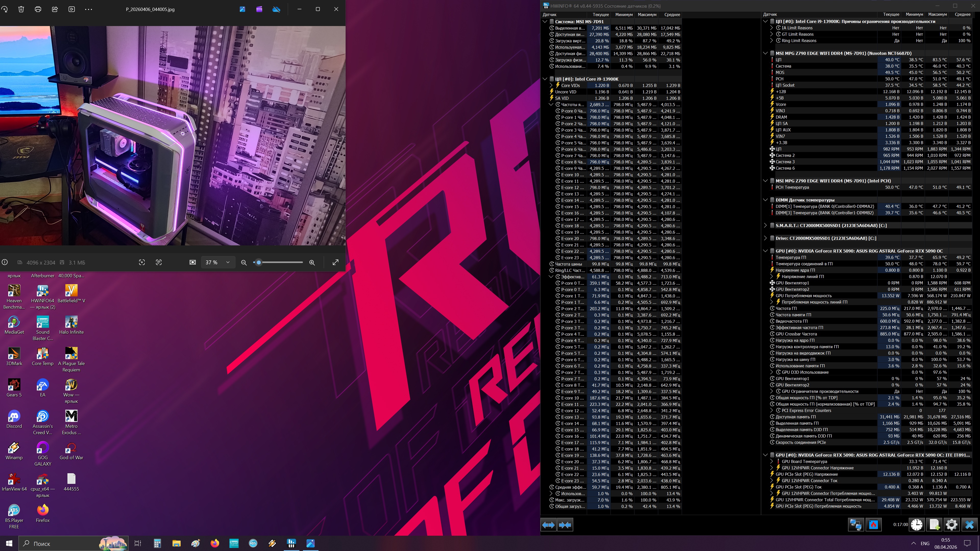Click the expand-left blue arrows button
The image size is (980, 551).
pyautogui.click(x=548, y=525)
